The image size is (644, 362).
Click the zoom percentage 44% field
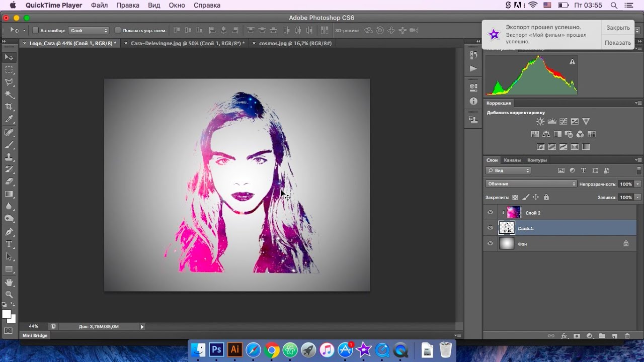tap(33, 326)
